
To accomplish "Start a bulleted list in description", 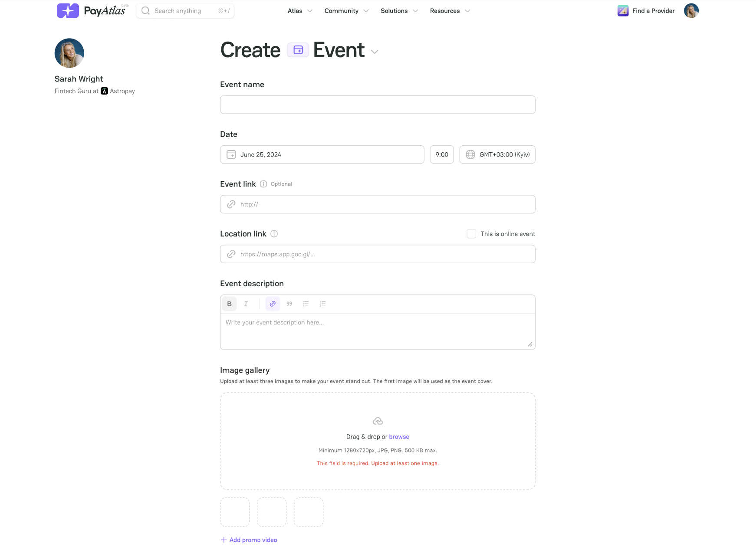I will [306, 304].
